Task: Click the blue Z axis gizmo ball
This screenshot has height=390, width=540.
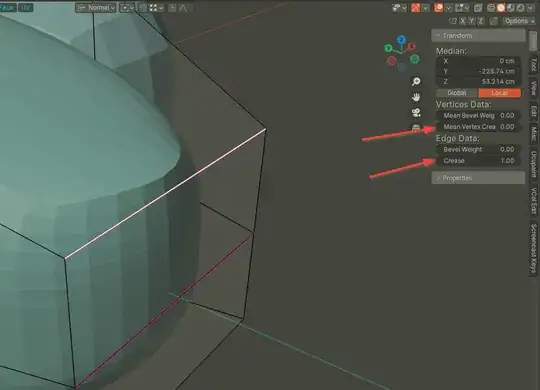Action: pyautogui.click(x=401, y=40)
